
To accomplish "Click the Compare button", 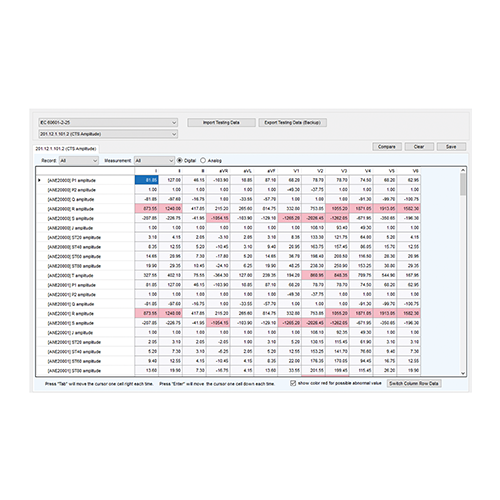I will [387, 147].
